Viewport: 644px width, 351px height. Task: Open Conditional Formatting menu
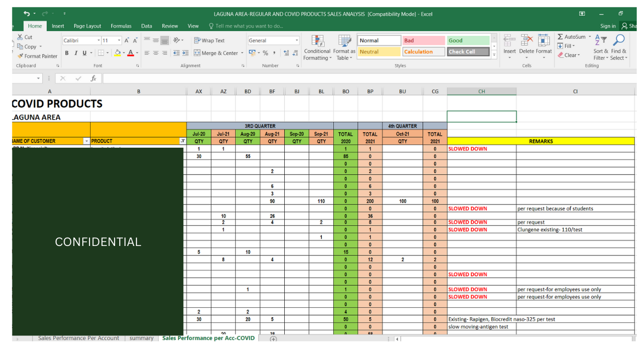tap(317, 48)
